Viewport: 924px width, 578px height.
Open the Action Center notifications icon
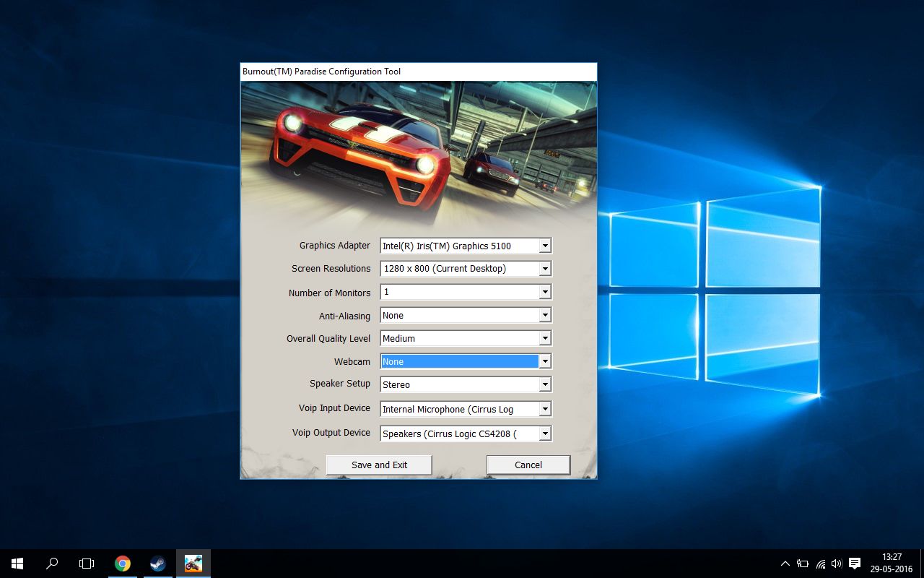click(855, 564)
